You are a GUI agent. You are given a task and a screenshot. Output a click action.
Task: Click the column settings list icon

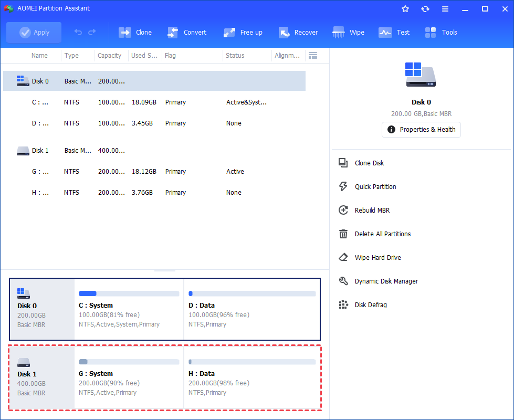coord(313,56)
